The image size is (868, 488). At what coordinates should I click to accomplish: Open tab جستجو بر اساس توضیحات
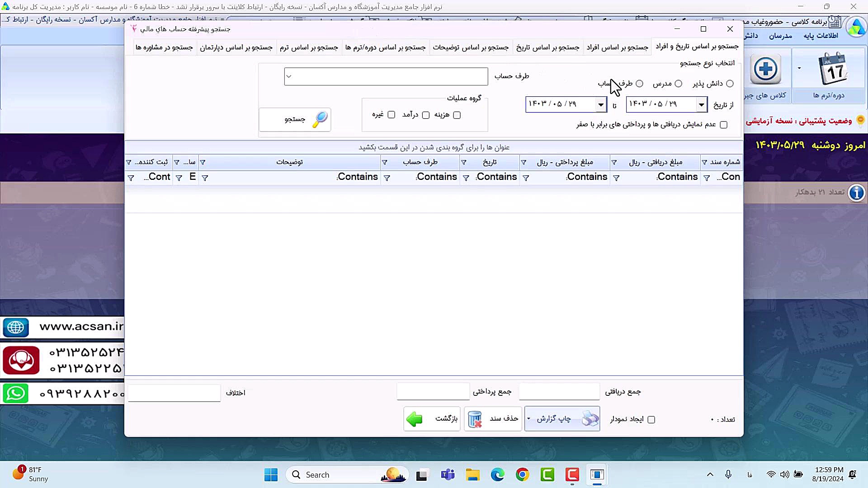(x=471, y=47)
